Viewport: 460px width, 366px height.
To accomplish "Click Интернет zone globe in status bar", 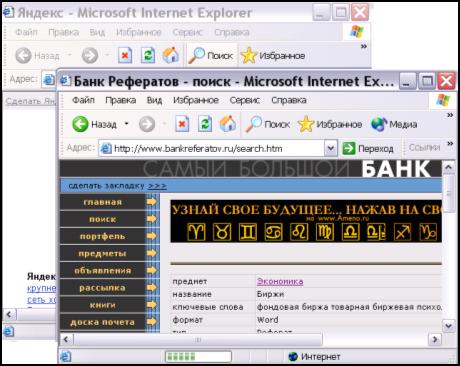I will point(293,357).
